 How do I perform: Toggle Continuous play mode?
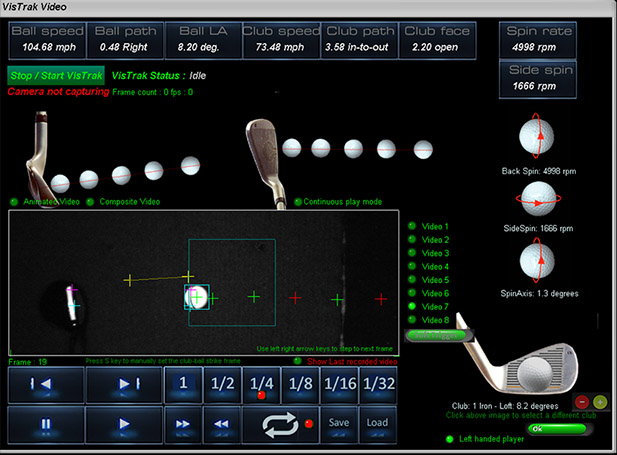(298, 202)
